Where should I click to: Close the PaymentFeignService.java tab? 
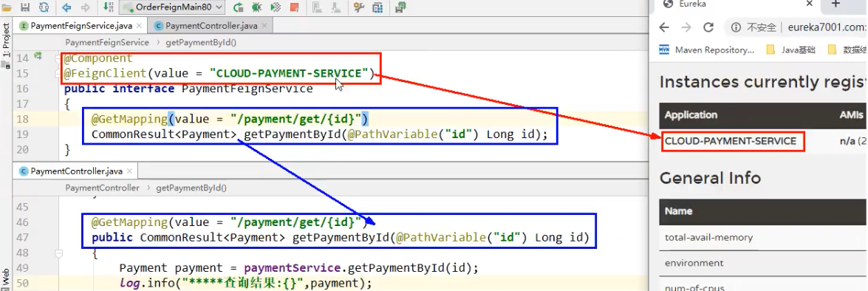pos(138,25)
